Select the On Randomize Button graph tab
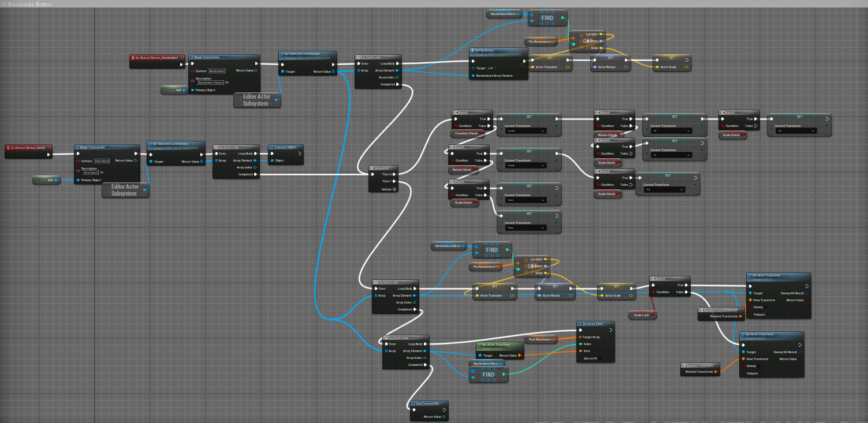 26,4
